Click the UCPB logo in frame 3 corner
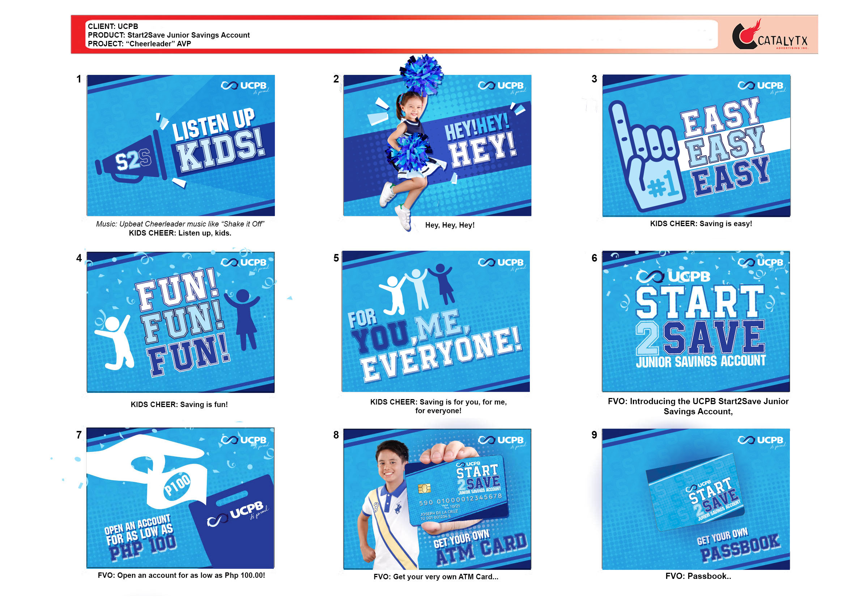 [x=761, y=87]
